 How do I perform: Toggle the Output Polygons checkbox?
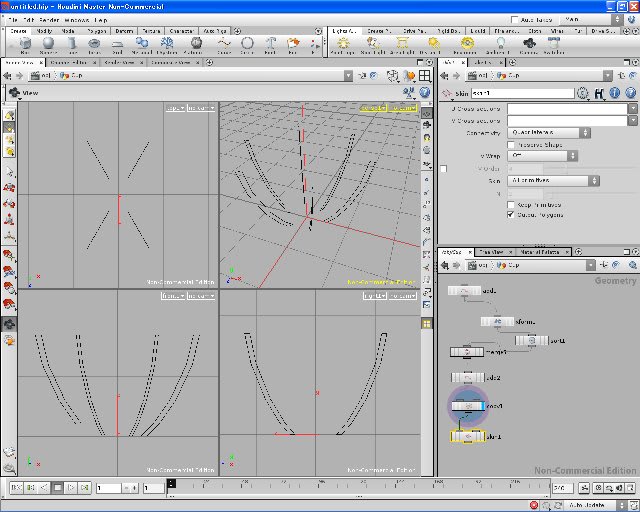(513, 215)
